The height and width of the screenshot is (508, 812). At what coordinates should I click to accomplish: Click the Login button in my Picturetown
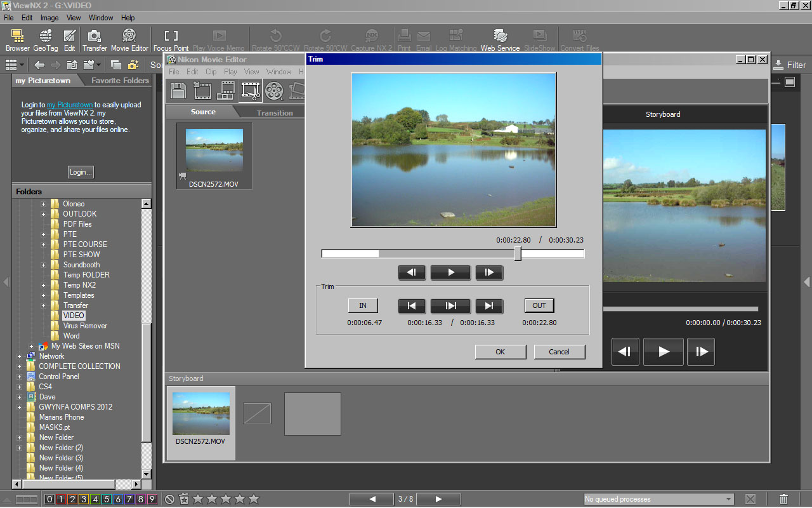[x=81, y=171]
